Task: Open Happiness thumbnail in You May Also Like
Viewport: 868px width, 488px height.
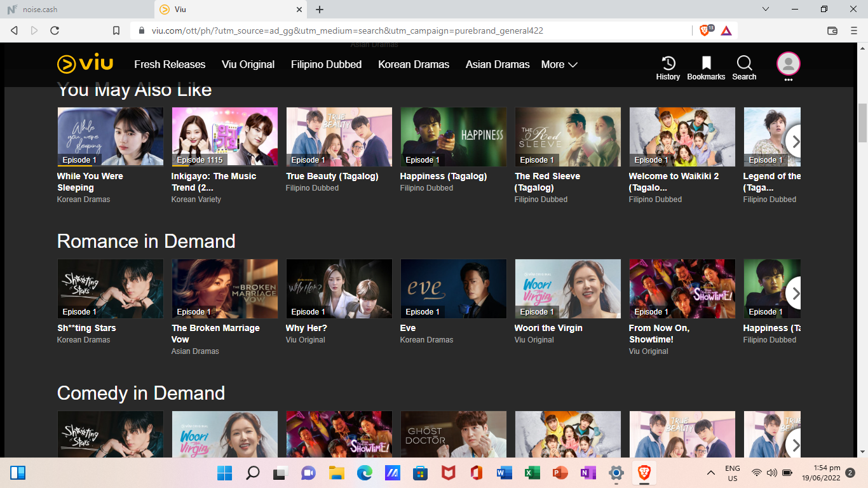Action: (454, 137)
